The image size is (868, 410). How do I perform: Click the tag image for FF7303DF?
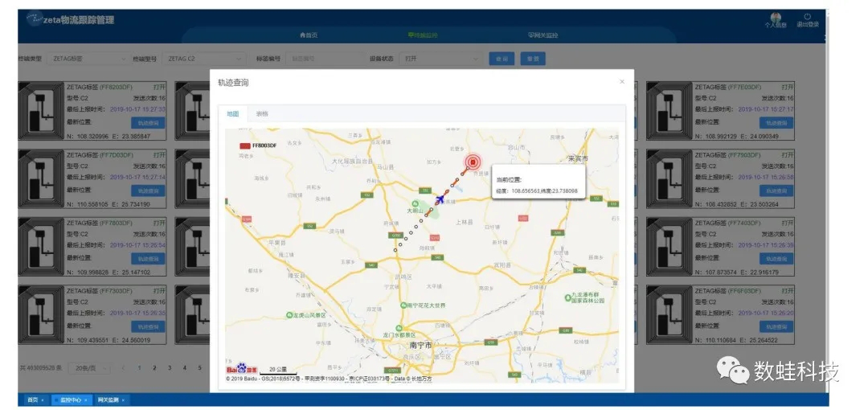(42, 314)
